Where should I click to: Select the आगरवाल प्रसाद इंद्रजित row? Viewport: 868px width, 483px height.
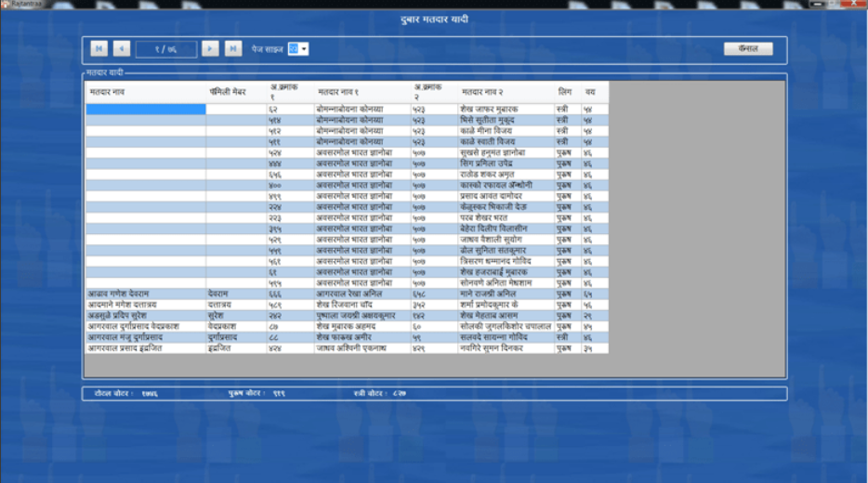pyautogui.click(x=145, y=348)
